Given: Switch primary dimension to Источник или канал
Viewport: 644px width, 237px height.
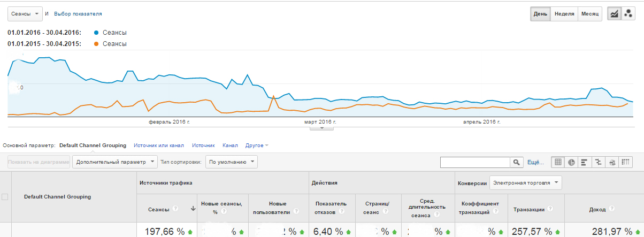Looking at the screenshot, I should pyautogui.click(x=159, y=145).
